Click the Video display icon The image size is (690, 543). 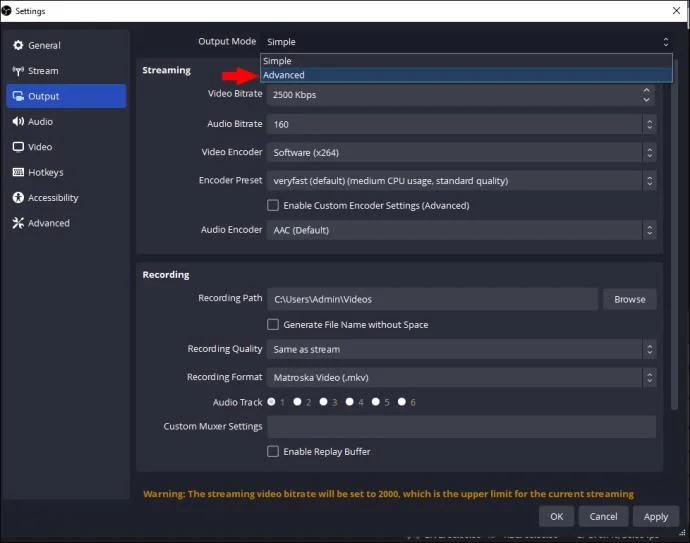(x=18, y=147)
